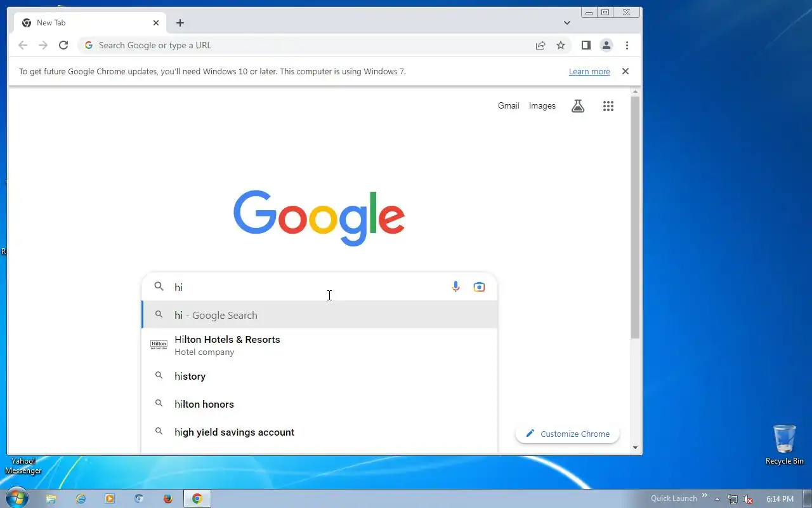This screenshot has width=812, height=508.
Task: Click the browser Forward arrow
Action: [43, 45]
